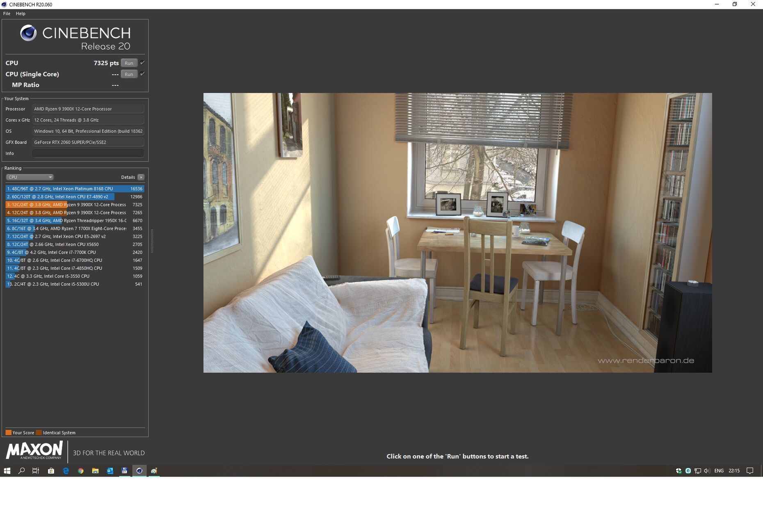Open File Explorer from the taskbar

95,470
